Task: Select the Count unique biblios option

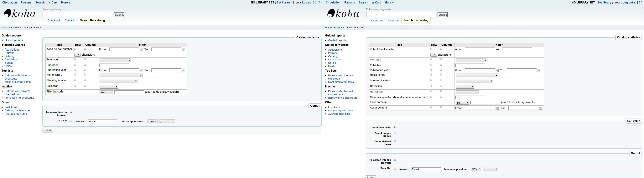Action: [x=395, y=133]
